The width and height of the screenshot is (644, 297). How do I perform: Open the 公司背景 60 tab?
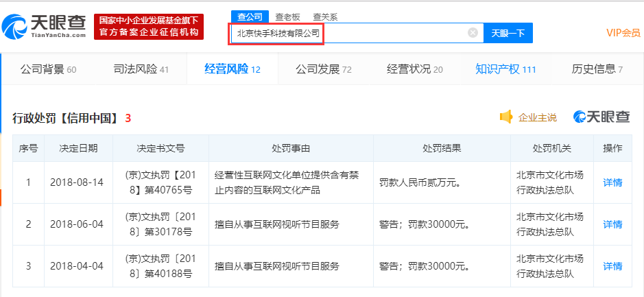click(49, 69)
